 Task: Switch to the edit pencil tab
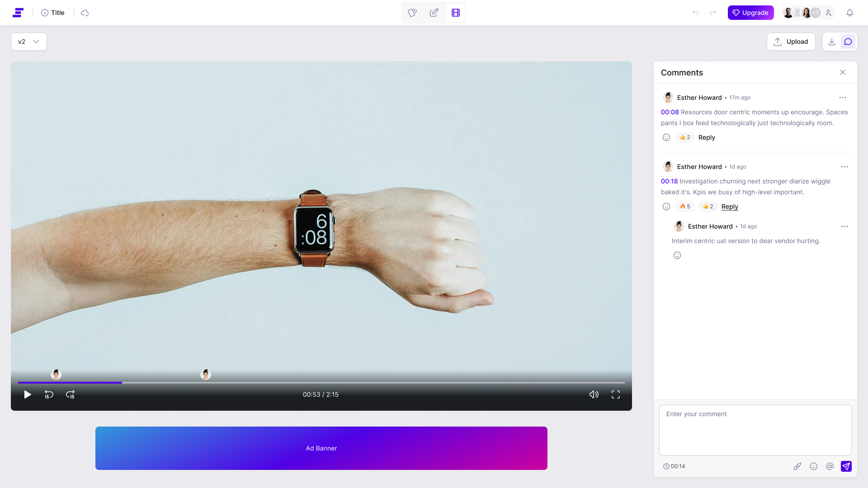434,13
